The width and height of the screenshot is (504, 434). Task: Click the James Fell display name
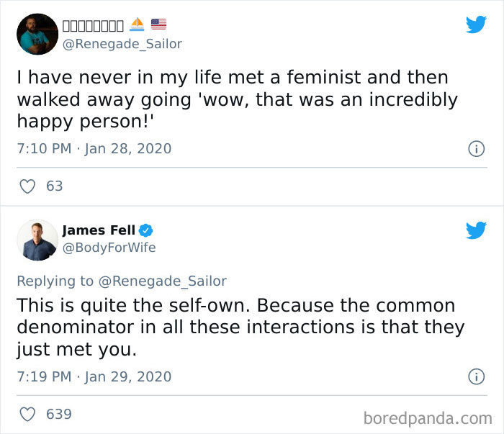tap(99, 230)
